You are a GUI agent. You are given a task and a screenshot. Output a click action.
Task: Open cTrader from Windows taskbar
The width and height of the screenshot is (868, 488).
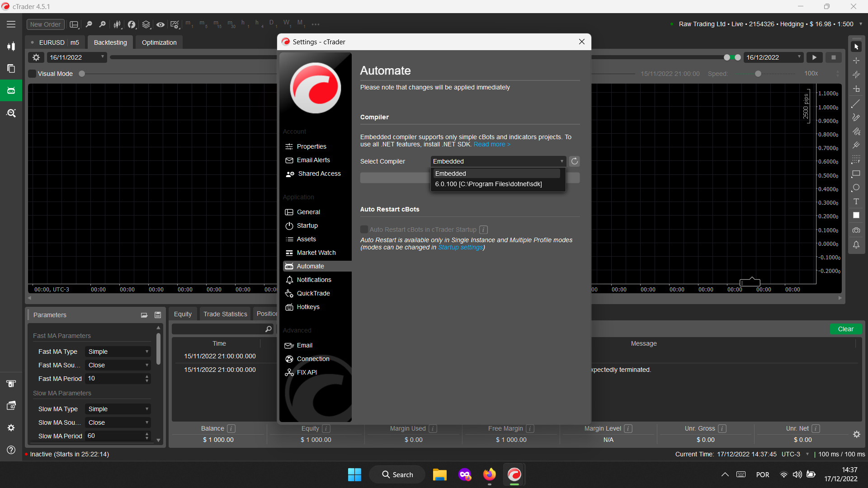[x=514, y=474]
